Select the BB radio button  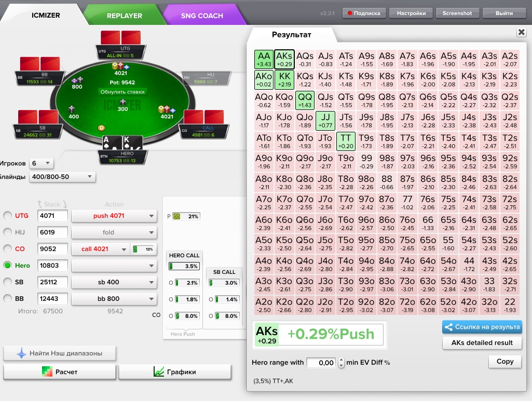7,299
